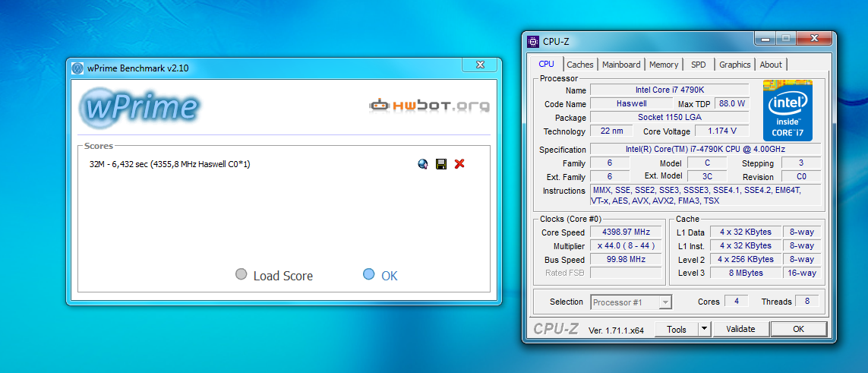The image size is (868, 373).
Task: Click the processor Name field
Action: 669,90
